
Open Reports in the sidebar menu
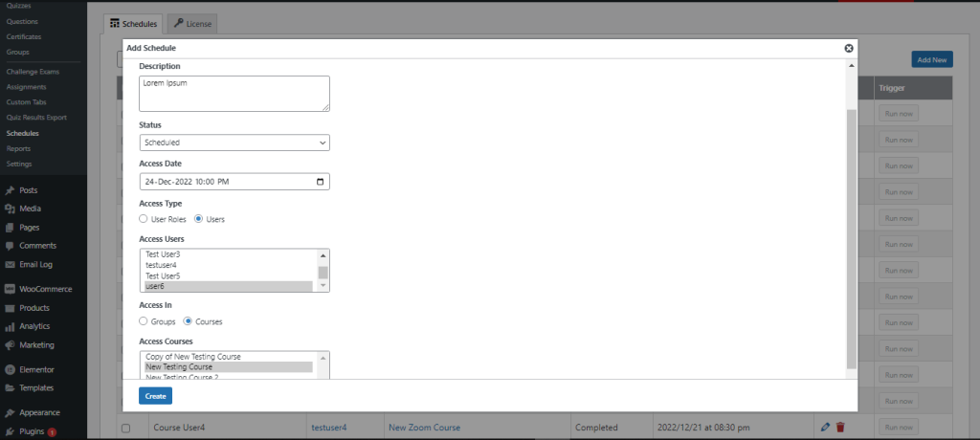click(19, 149)
